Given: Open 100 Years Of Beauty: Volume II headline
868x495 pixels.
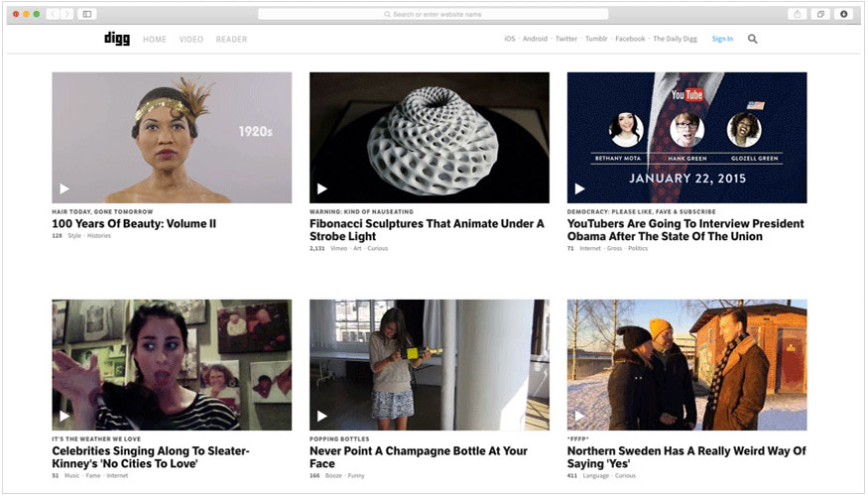Looking at the screenshot, I should tap(134, 223).
